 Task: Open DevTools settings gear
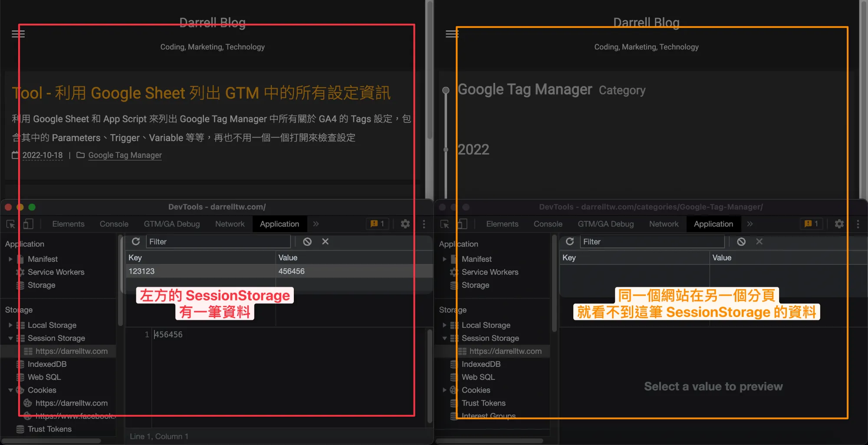click(x=405, y=224)
